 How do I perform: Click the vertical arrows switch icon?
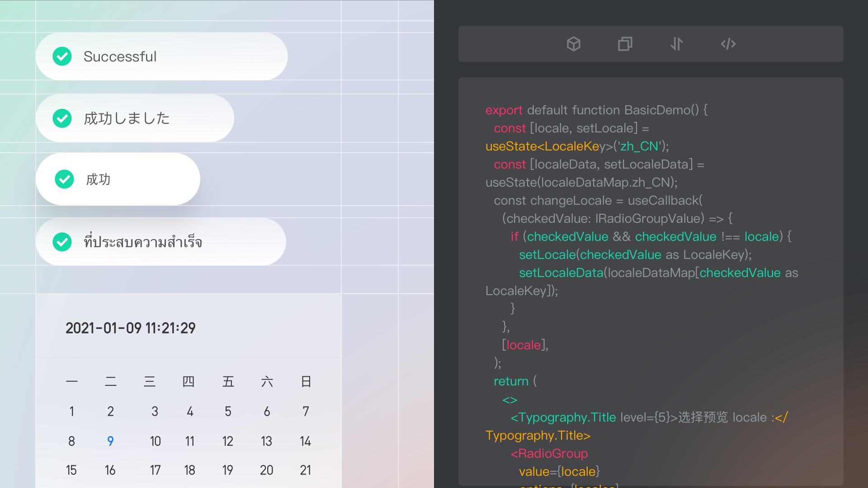676,44
